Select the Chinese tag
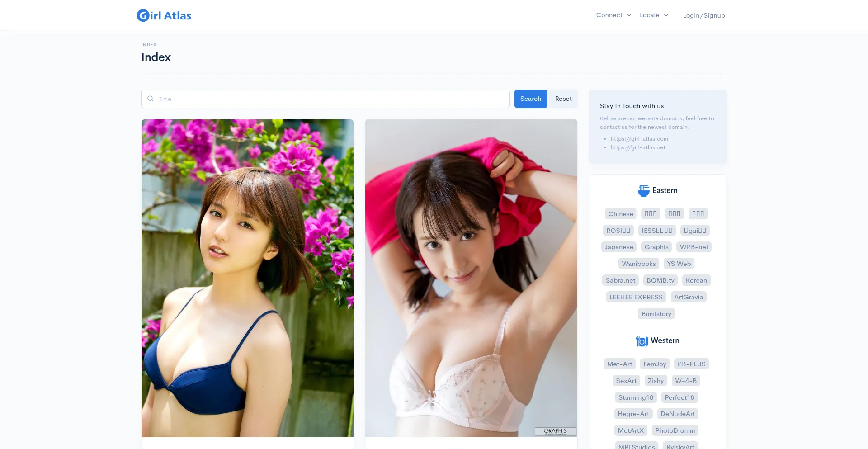This screenshot has height=449, width=868. tap(621, 214)
